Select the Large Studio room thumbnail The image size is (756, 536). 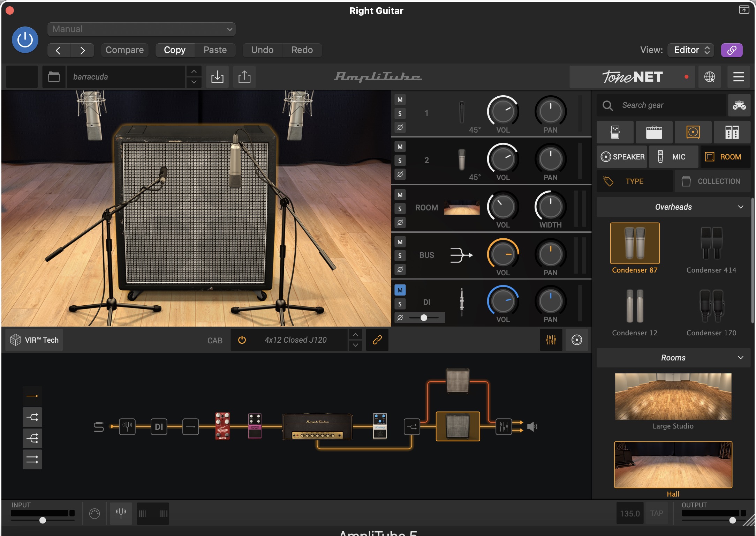[673, 397]
